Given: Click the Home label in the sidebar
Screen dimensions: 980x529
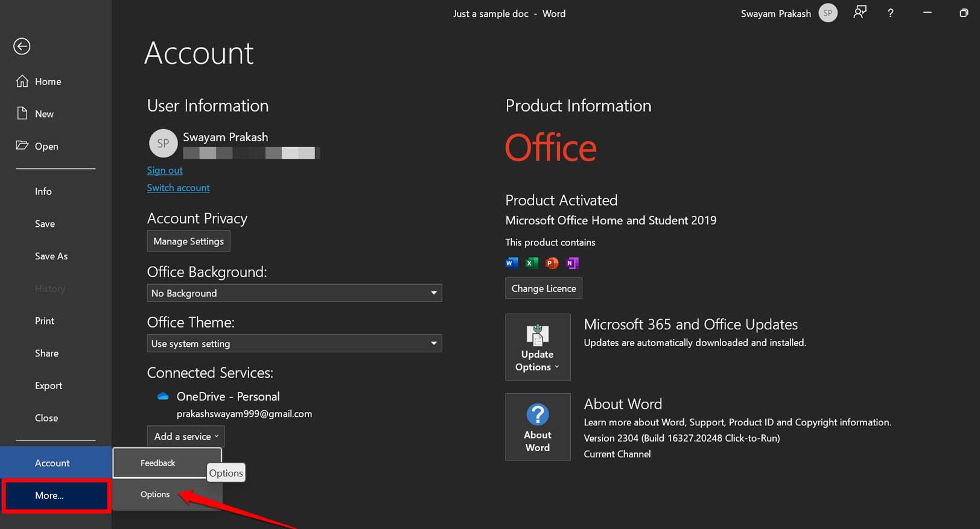Looking at the screenshot, I should [x=48, y=81].
